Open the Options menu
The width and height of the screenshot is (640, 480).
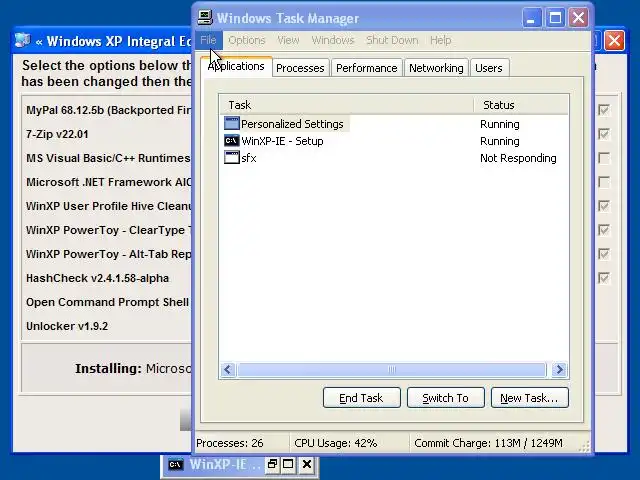(x=247, y=40)
